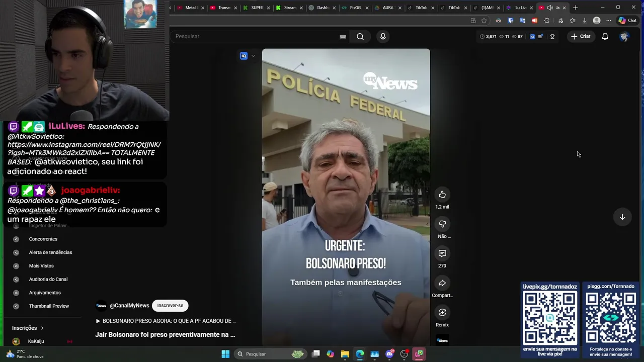Open Alerta de tendências sidebar item
The width and height of the screenshot is (644, 362).
(x=50, y=252)
